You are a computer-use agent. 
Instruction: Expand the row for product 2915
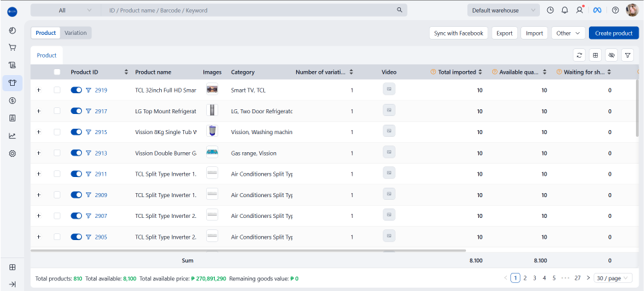pos(38,132)
